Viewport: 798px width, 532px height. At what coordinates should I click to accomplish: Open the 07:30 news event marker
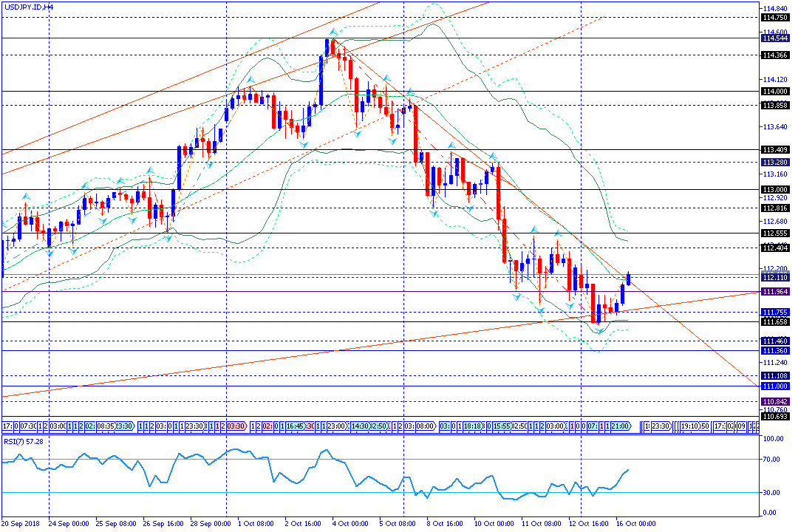pos(27,426)
